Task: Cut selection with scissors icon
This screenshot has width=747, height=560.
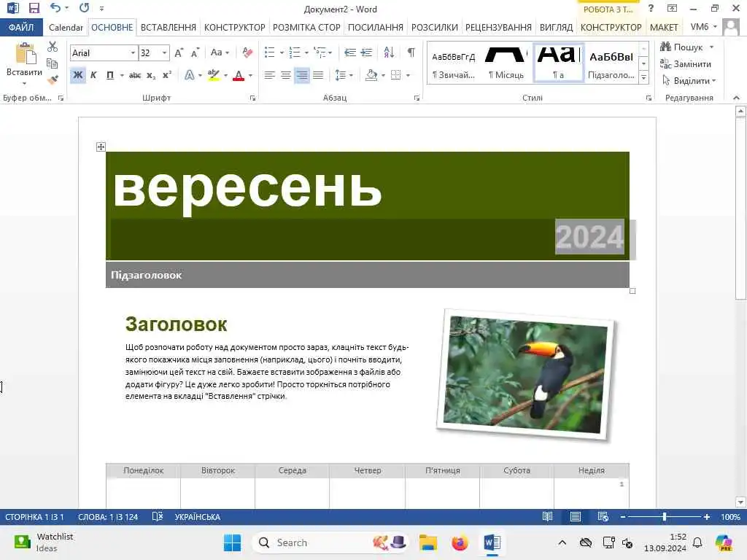Action: tap(53, 47)
